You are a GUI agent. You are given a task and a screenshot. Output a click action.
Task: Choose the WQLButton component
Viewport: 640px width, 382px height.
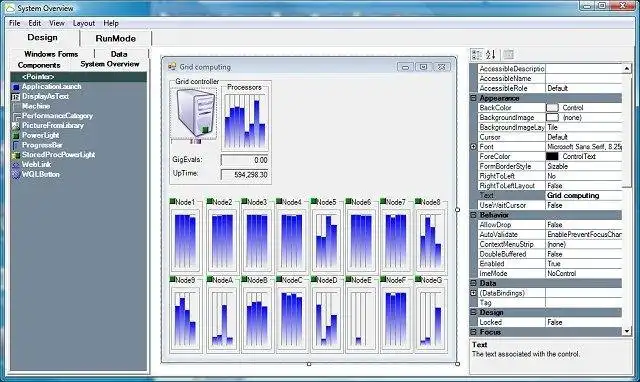(x=40, y=174)
